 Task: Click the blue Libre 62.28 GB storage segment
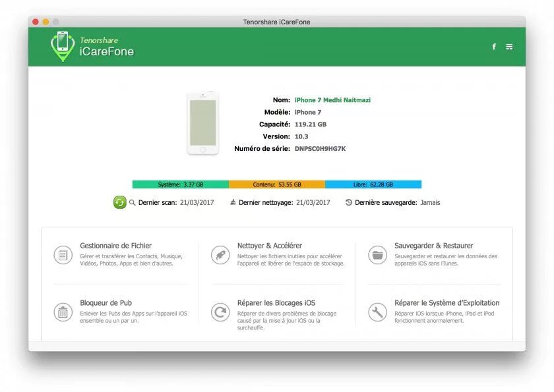(373, 184)
